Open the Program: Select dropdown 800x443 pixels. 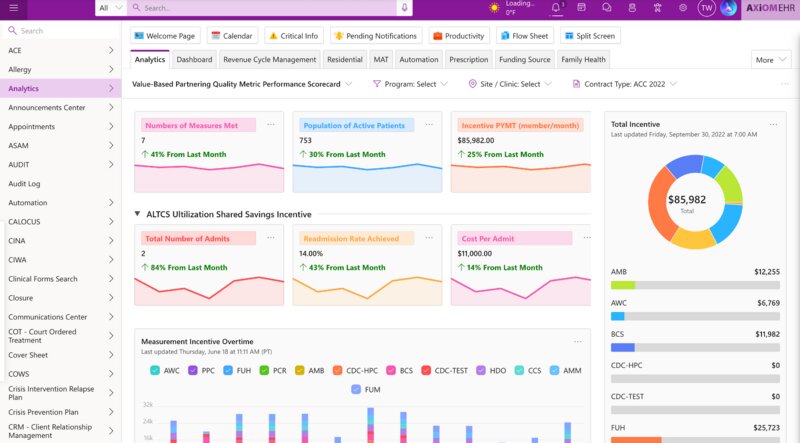click(410, 84)
